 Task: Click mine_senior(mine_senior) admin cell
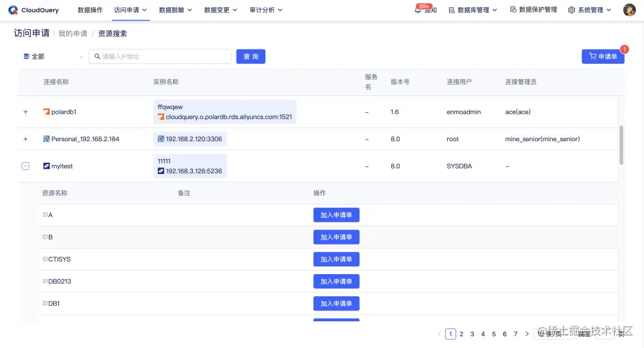[x=543, y=139]
